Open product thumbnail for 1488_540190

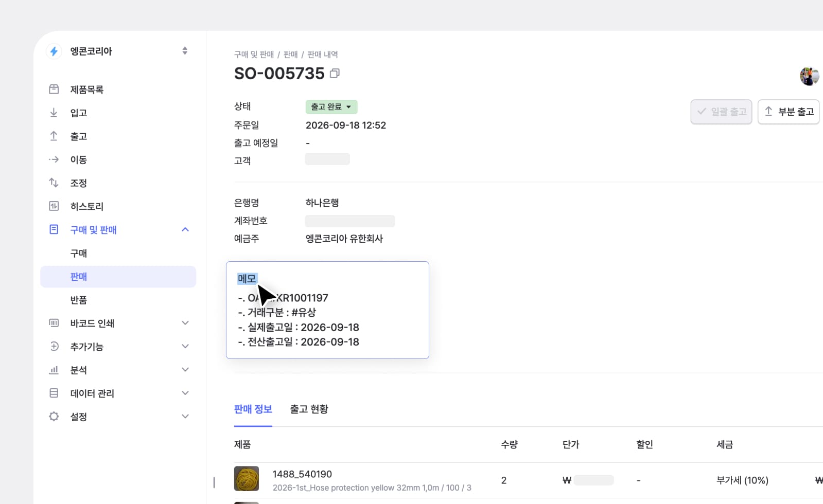pyautogui.click(x=247, y=479)
